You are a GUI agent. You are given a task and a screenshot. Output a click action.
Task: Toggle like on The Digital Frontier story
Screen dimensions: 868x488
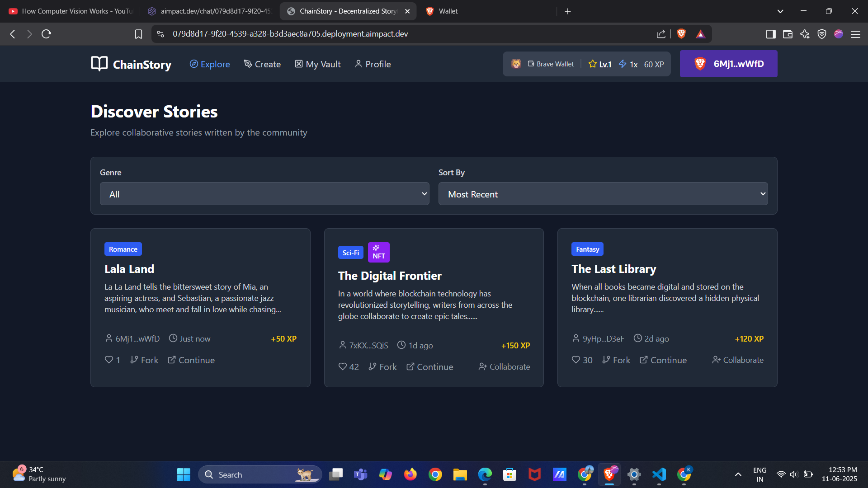(x=343, y=366)
